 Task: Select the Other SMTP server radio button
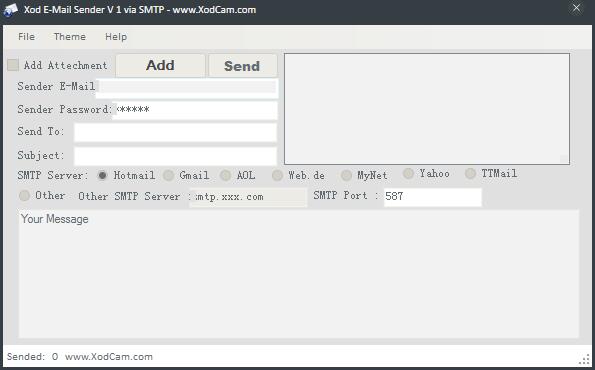click(x=24, y=196)
